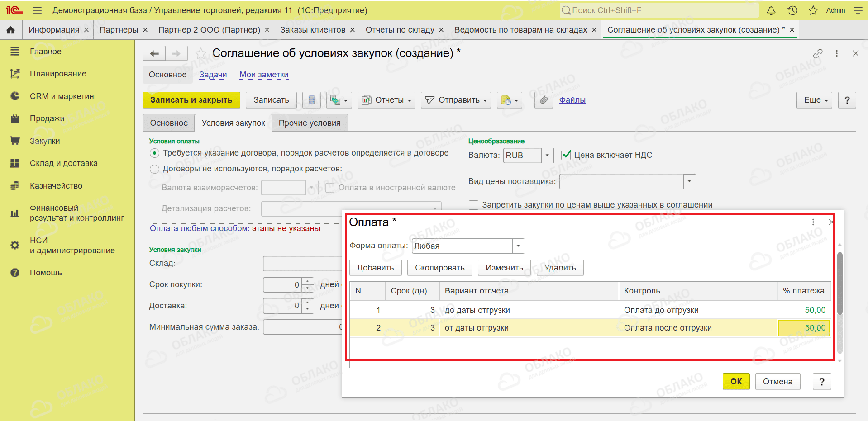Expand Форма оплаты dropdown arrow
The image size is (868, 421).
[x=518, y=246]
